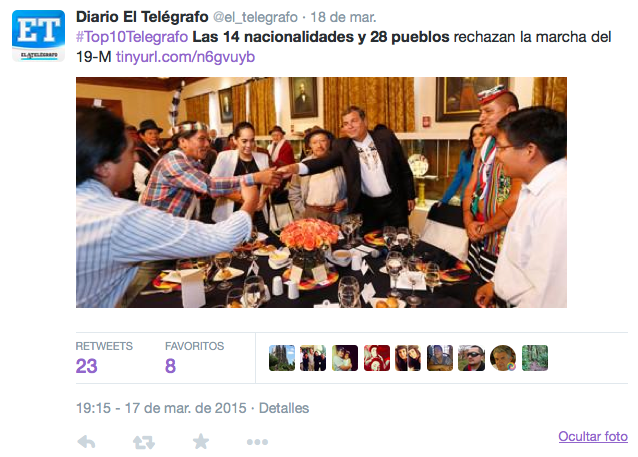Click the 18 de mar. timestamp
This screenshot has height=457, width=638.
click(x=343, y=17)
